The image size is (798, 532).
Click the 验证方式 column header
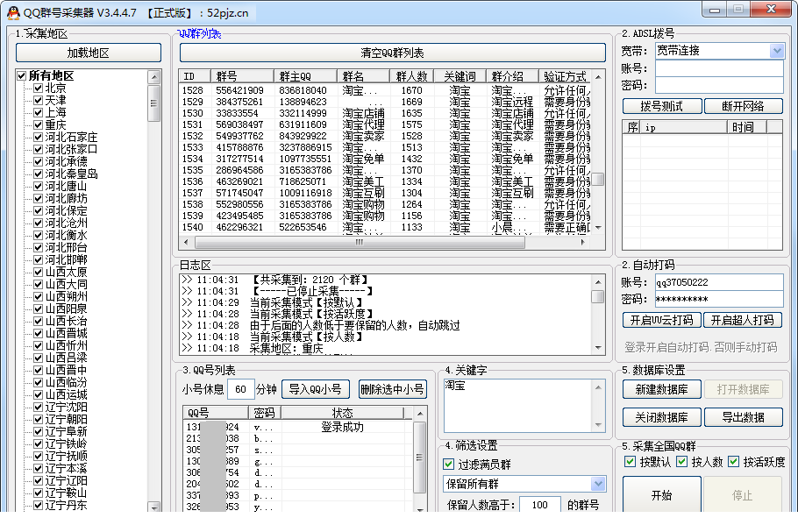[565, 76]
